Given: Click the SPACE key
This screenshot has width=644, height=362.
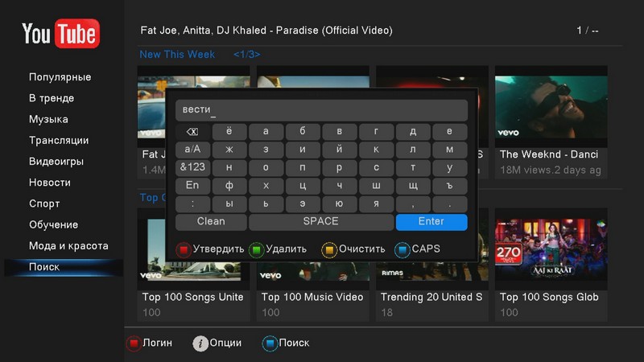Looking at the screenshot, I should point(320,222).
